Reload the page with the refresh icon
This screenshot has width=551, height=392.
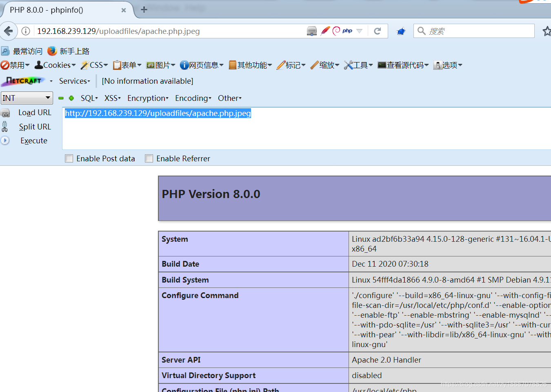(378, 31)
